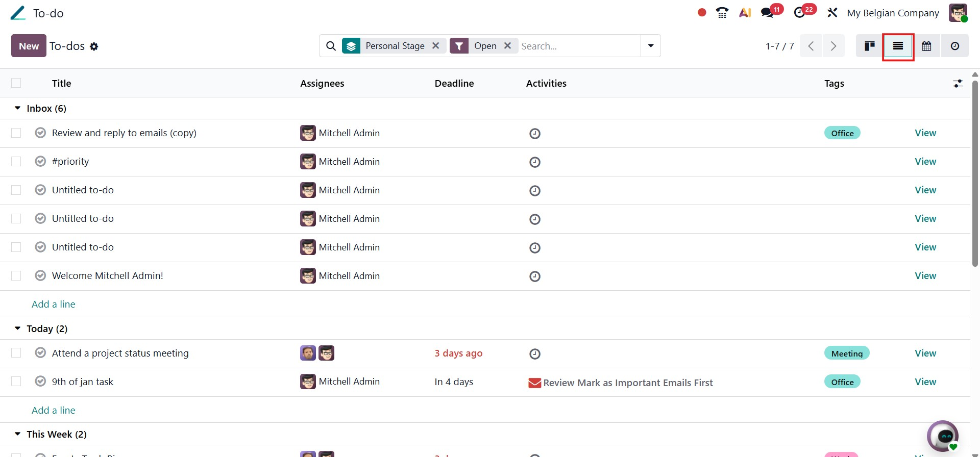Switch to List view
This screenshot has height=457, width=980.
click(x=898, y=46)
